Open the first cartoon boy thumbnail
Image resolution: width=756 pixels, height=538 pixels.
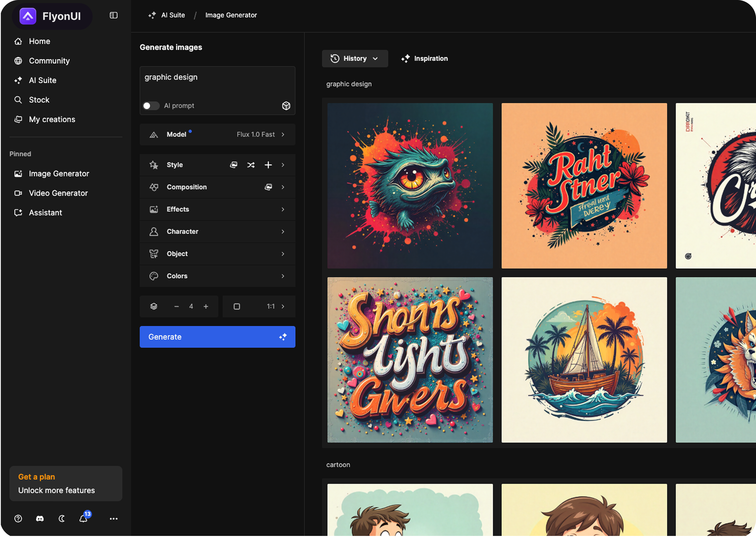(x=410, y=510)
